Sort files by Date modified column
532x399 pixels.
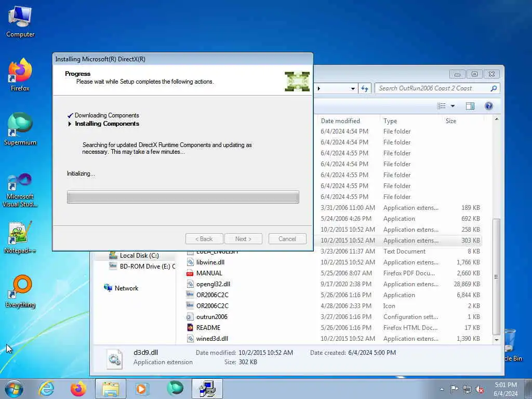pyautogui.click(x=340, y=121)
